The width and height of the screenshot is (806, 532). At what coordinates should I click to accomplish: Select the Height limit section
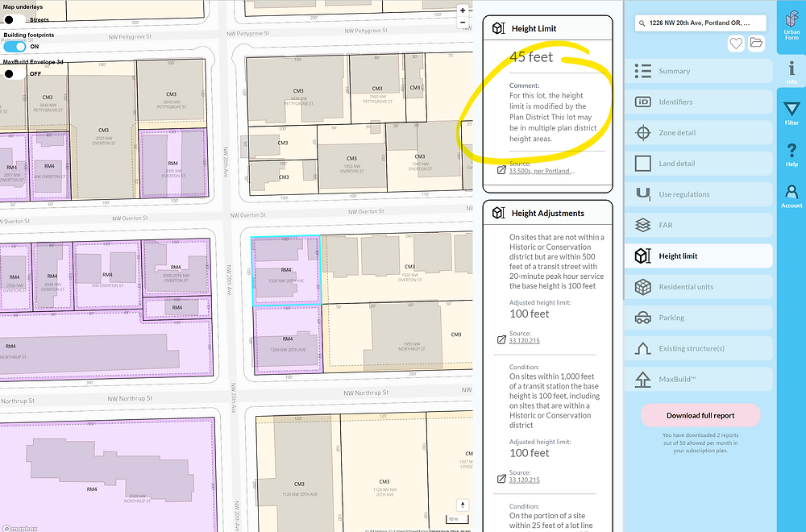coord(699,256)
